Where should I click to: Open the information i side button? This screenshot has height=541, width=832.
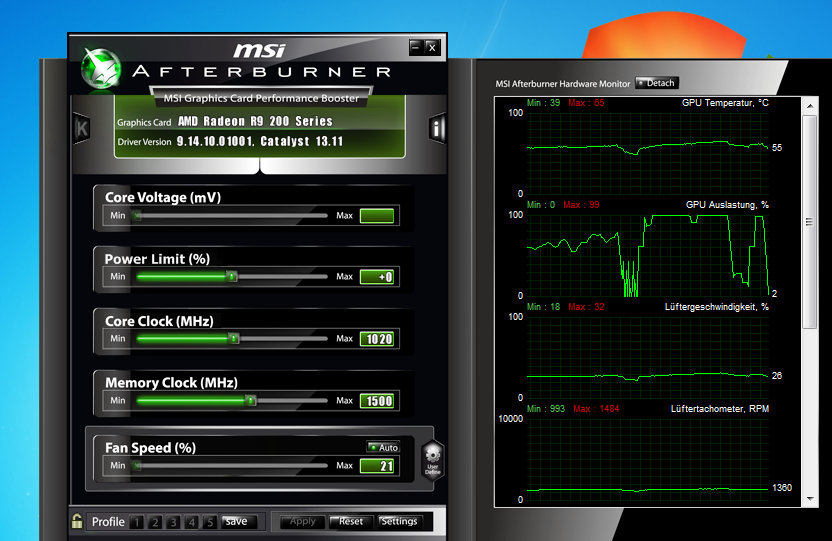pos(437,128)
